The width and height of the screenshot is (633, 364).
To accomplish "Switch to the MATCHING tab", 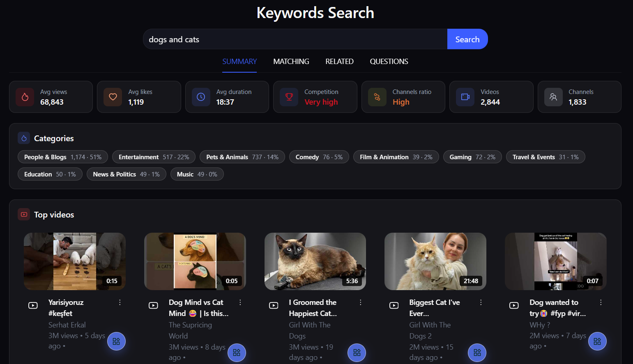I will [291, 62].
